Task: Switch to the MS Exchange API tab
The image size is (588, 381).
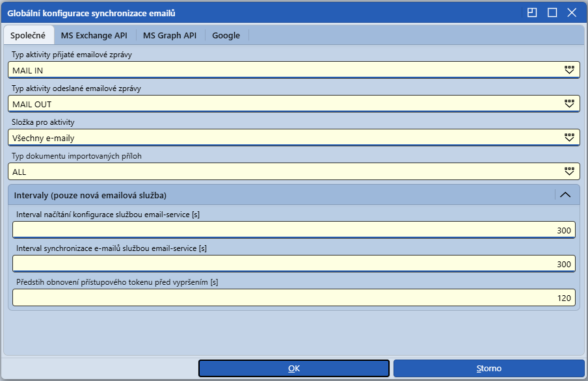Action: point(94,35)
